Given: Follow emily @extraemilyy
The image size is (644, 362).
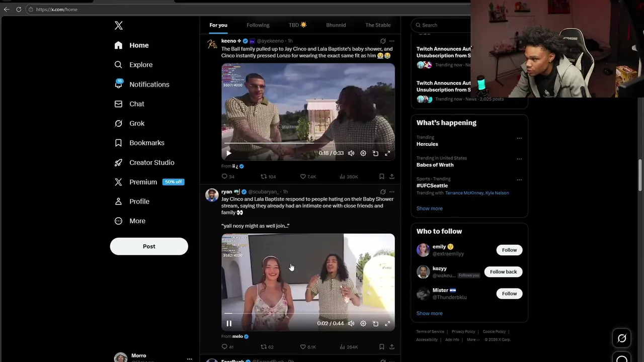Looking at the screenshot, I should click(x=509, y=250).
